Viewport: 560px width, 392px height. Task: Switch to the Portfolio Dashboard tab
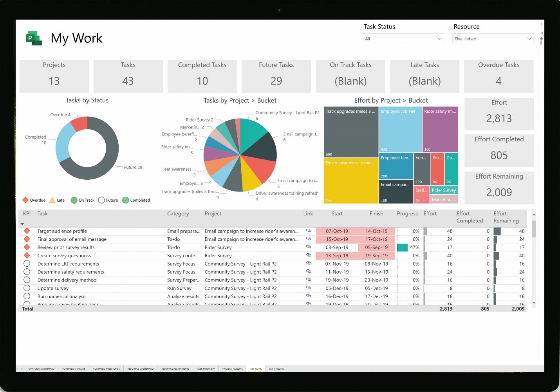point(41,369)
